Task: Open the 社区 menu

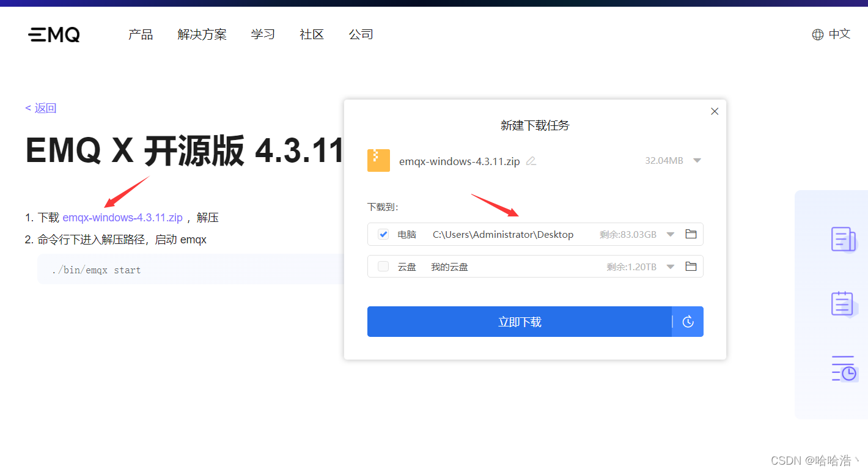Action: coord(312,35)
